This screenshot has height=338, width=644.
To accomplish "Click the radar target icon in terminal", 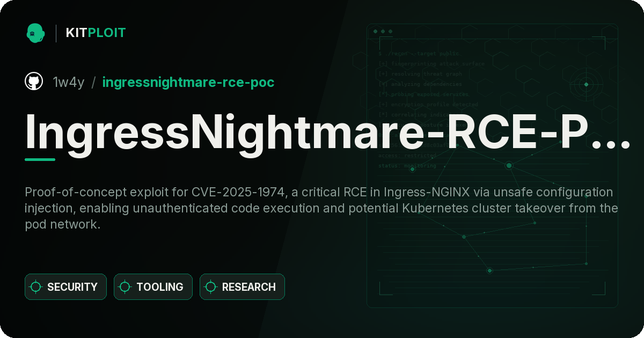I will pos(586,84).
